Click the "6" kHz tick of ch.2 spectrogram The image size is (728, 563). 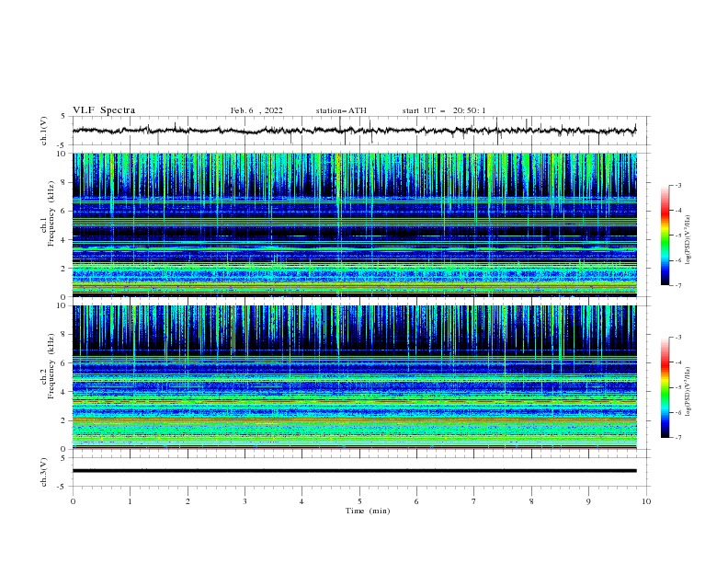63,362
